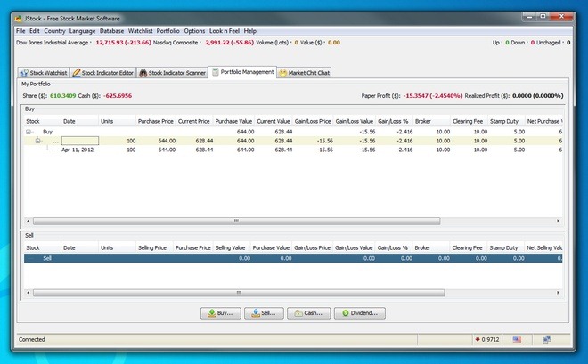588x364 pixels.
Task: Sort Buy table by Current Price column
Action: coord(194,121)
